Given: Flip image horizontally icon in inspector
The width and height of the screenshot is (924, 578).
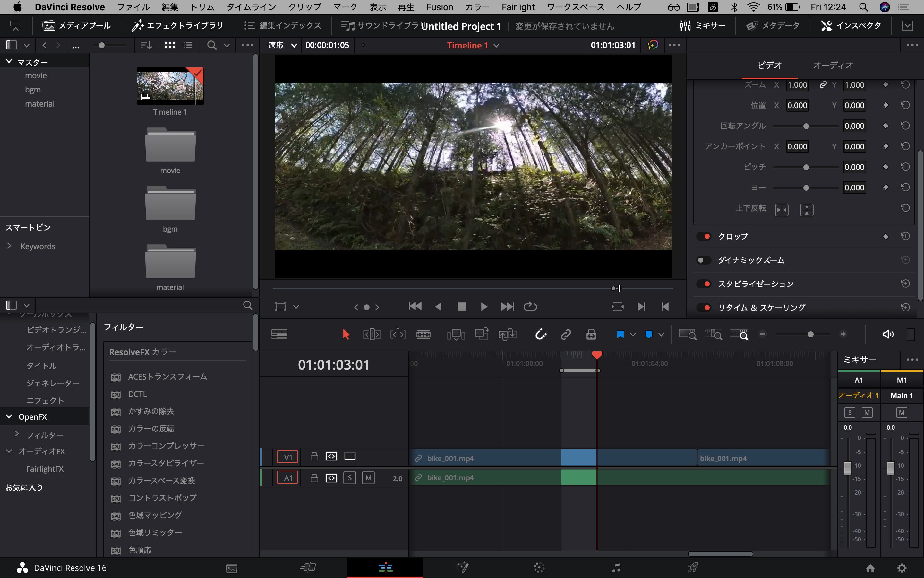Looking at the screenshot, I should [782, 210].
